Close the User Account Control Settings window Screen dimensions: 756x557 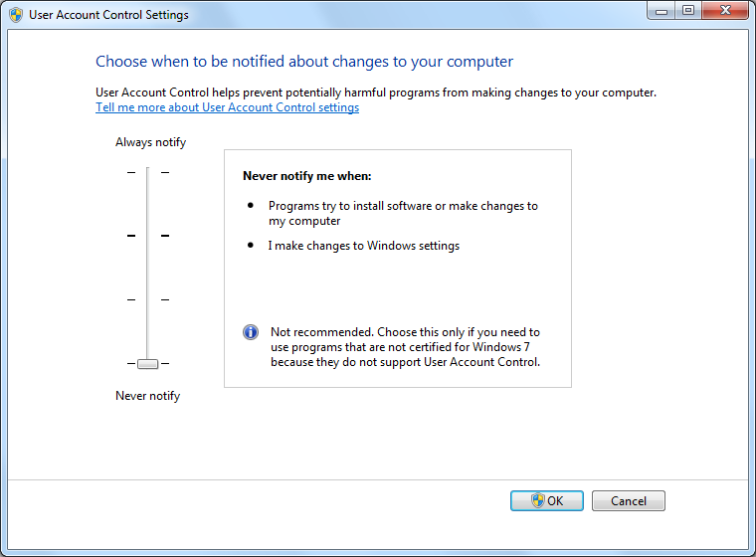click(x=724, y=11)
